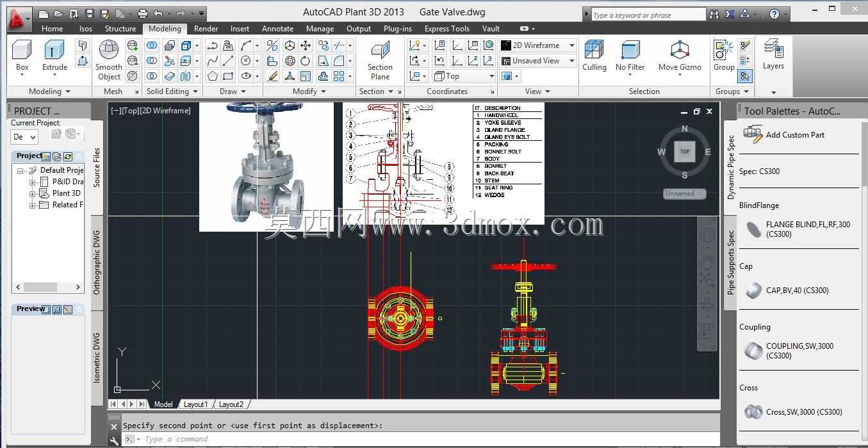Select the Pipe Supports Spec palette tab
Viewport: 868px width, 448px height.
[731, 262]
